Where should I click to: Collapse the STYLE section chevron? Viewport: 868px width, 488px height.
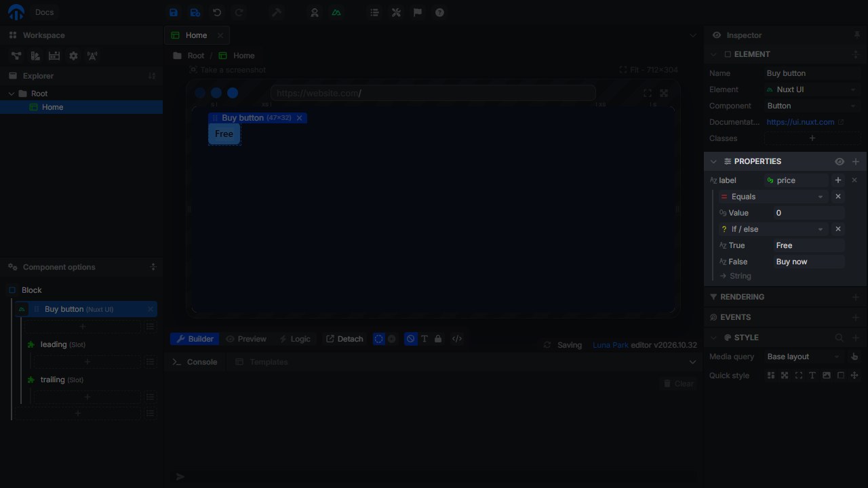click(713, 338)
